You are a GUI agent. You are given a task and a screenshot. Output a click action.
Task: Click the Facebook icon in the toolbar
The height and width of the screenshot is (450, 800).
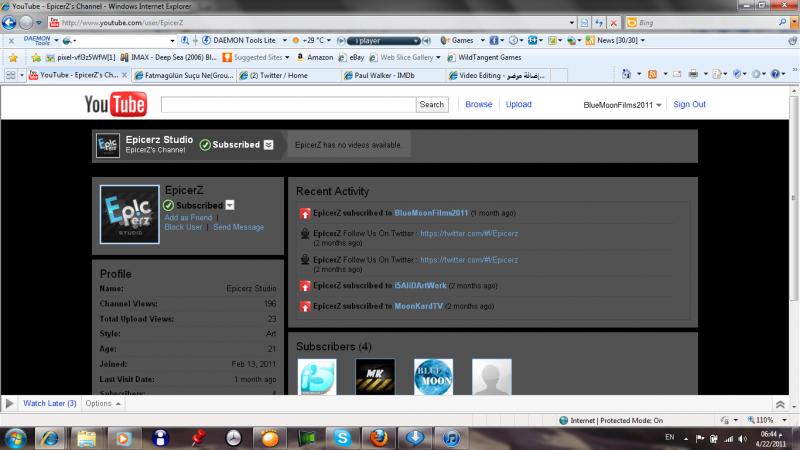coord(494,40)
